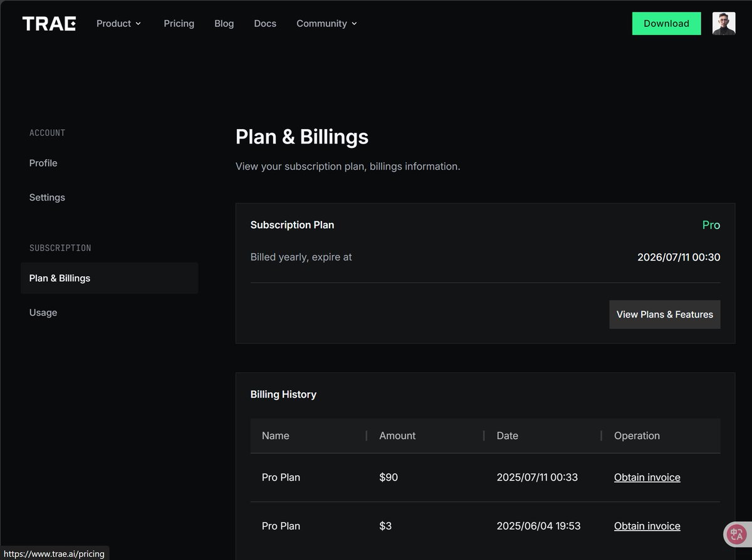Click the translate extension icon

(x=736, y=534)
